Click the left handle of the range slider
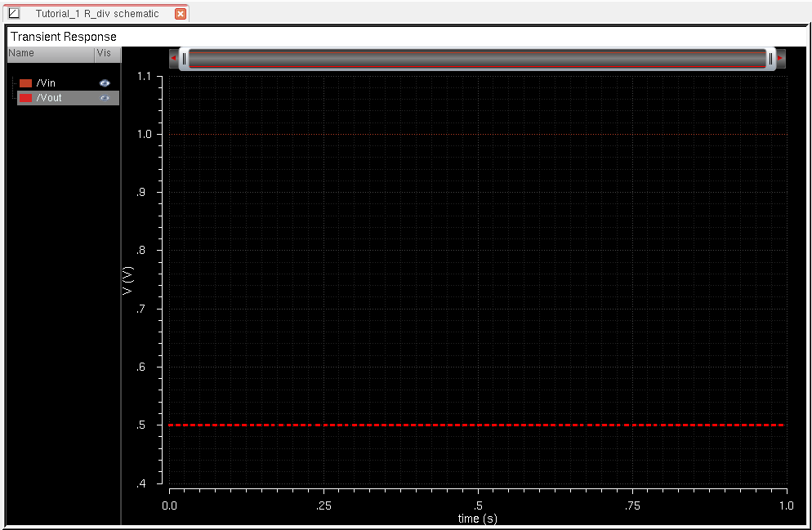812x530 pixels. 184,59
